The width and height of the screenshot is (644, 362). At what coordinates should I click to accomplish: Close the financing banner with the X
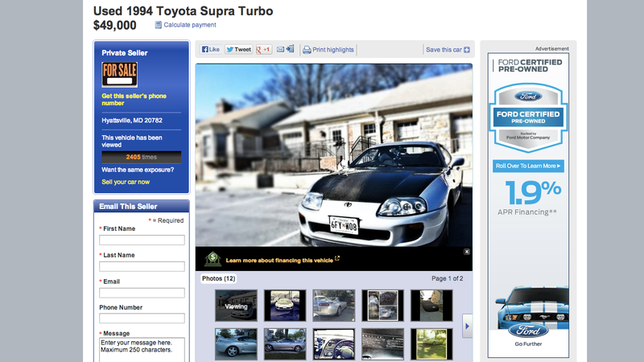[467, 252]
